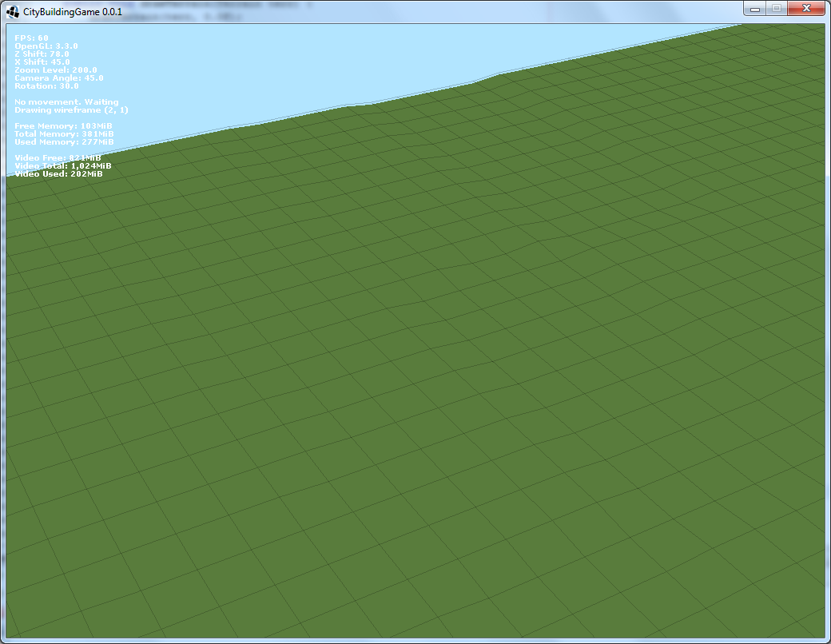
Task: Click the CityBuildingGame app icon in title bar
Action: coord(14,10)
